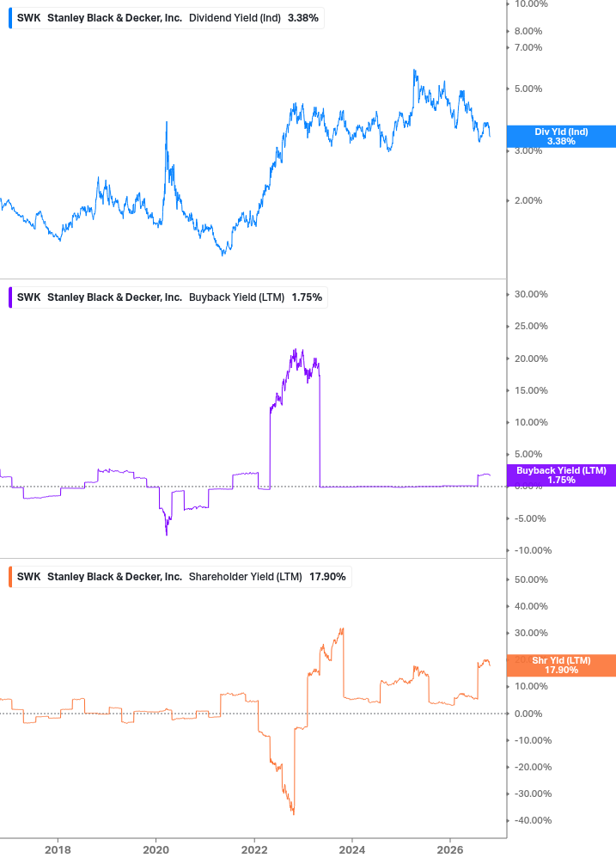Click the 30.00% tick on shareholder yield axis
616x864 pixels.
pyautogui.click(x=531, y=633)
